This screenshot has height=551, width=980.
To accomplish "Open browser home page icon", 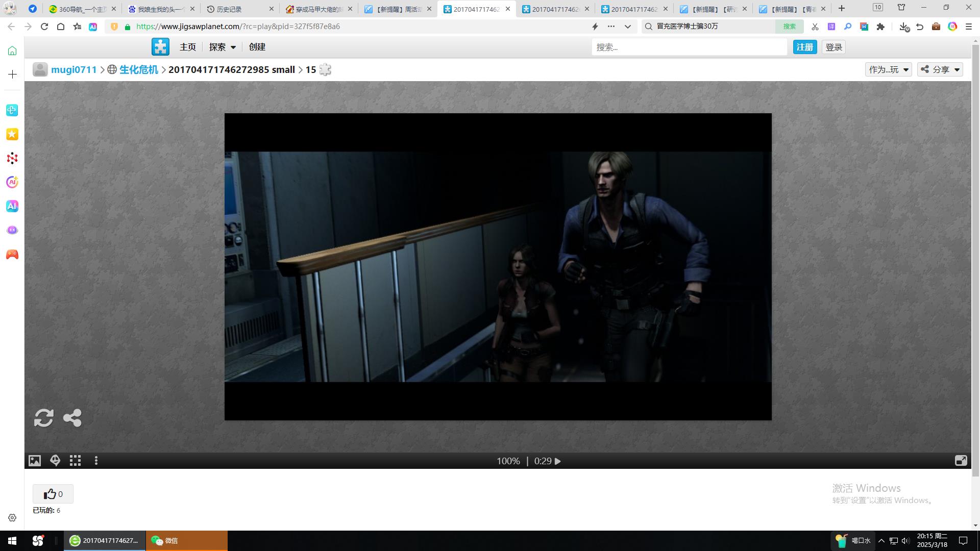I will [x=61, y=27].
